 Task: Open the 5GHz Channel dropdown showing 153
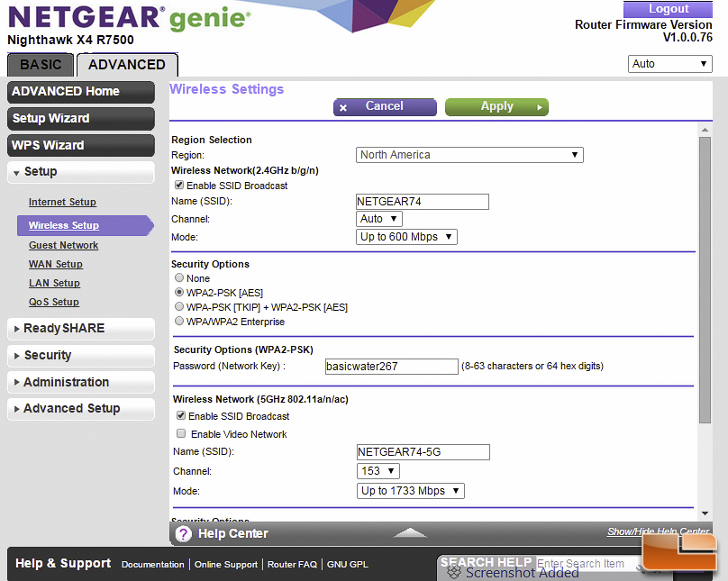378,471
